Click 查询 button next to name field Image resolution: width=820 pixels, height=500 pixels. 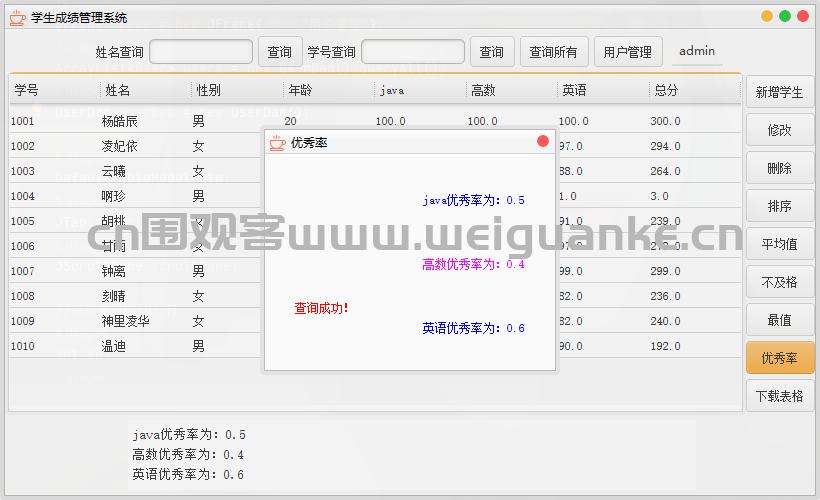[x=280, y=52]
